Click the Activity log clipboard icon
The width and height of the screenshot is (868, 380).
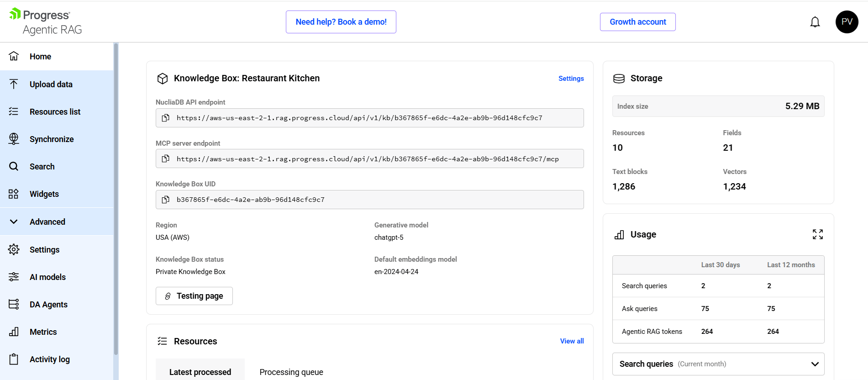click(x=14, y=359)
